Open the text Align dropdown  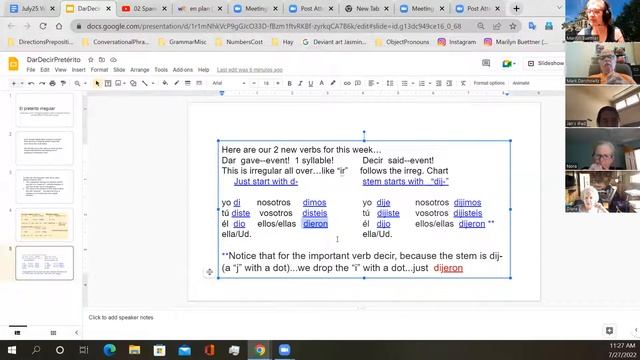tap(373, 83)
